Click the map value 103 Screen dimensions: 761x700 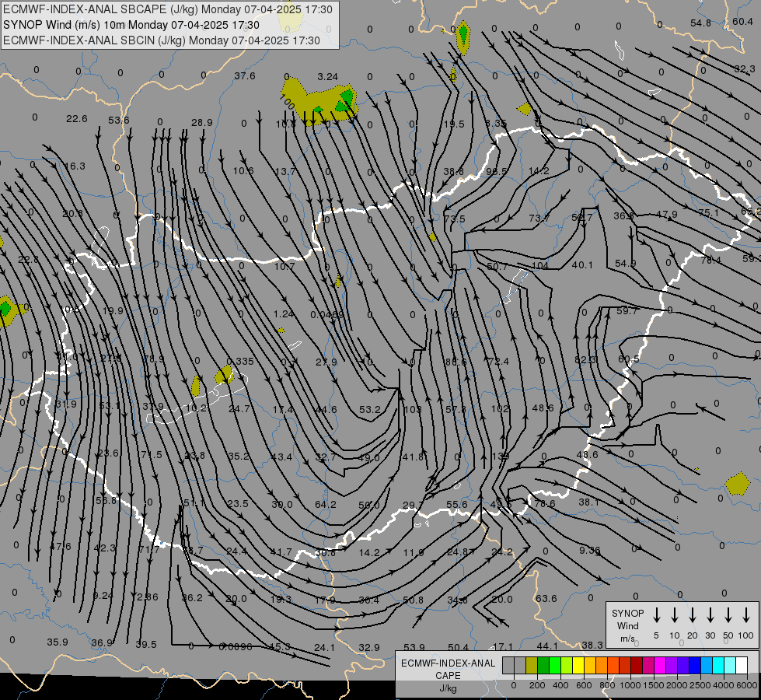tap(413, 410)
